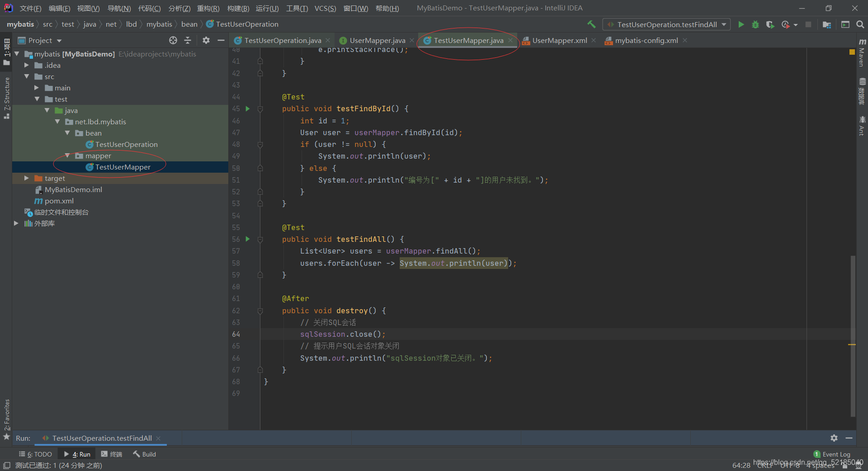
Task: Hide the Project tool window
Action: coord(221,40)
